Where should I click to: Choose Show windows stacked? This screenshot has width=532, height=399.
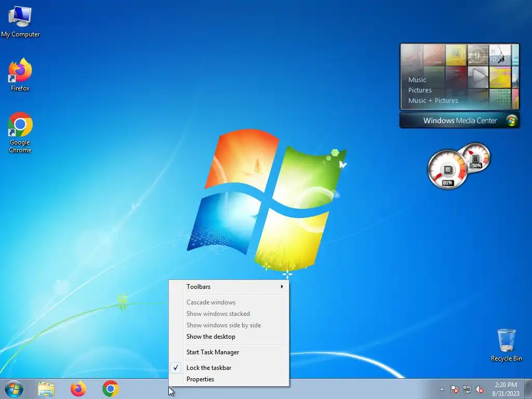coord(229,314)
